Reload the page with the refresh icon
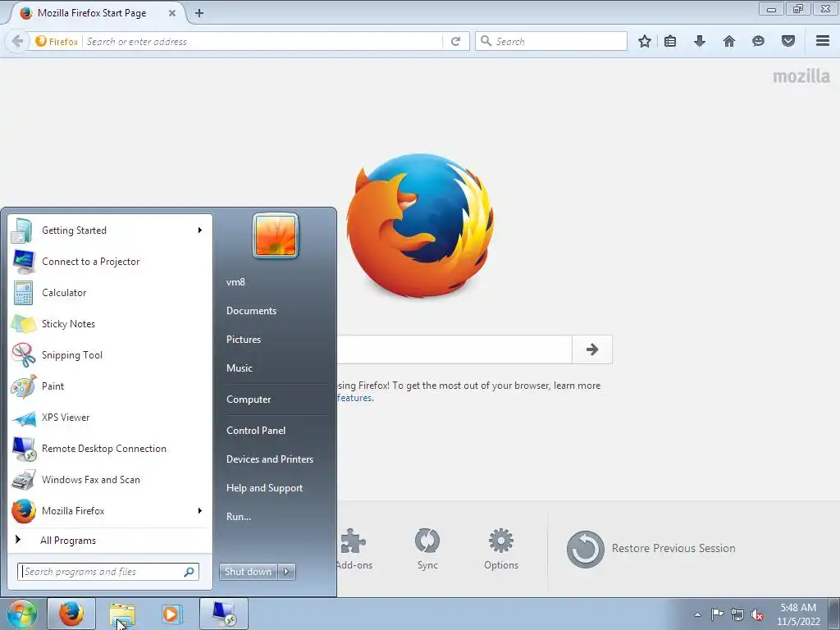840x630 pixels. (x=456, y=41)
